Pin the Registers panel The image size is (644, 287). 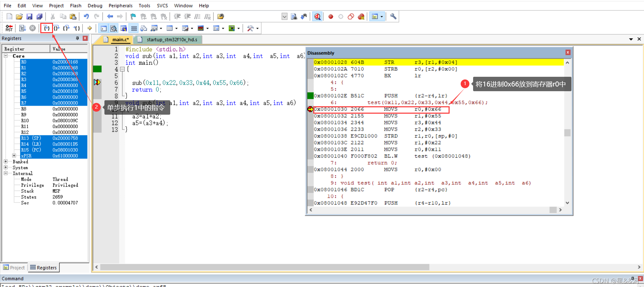point(78,38)
